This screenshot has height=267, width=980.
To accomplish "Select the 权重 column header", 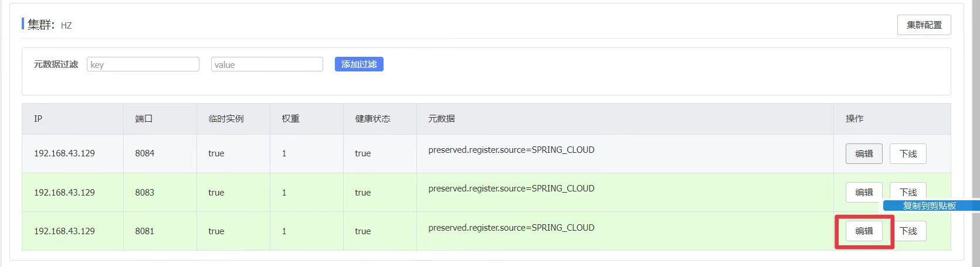I will click(290, 119).
